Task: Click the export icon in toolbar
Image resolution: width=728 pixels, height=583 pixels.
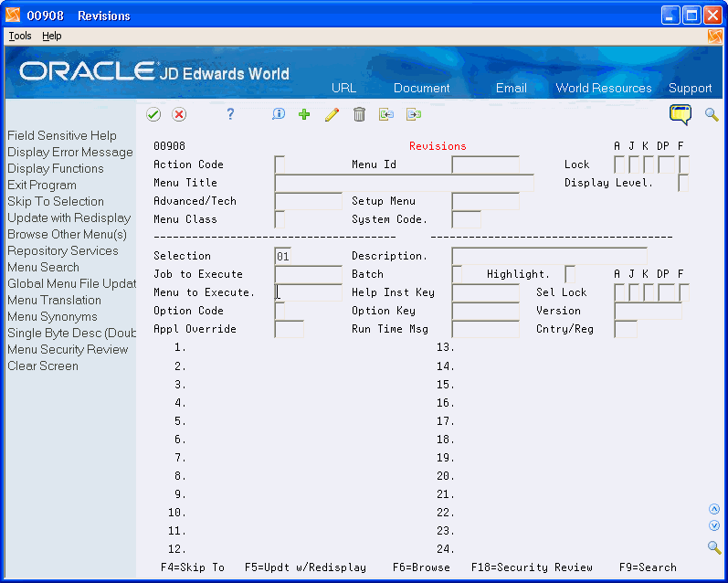Action: (413, 114)
